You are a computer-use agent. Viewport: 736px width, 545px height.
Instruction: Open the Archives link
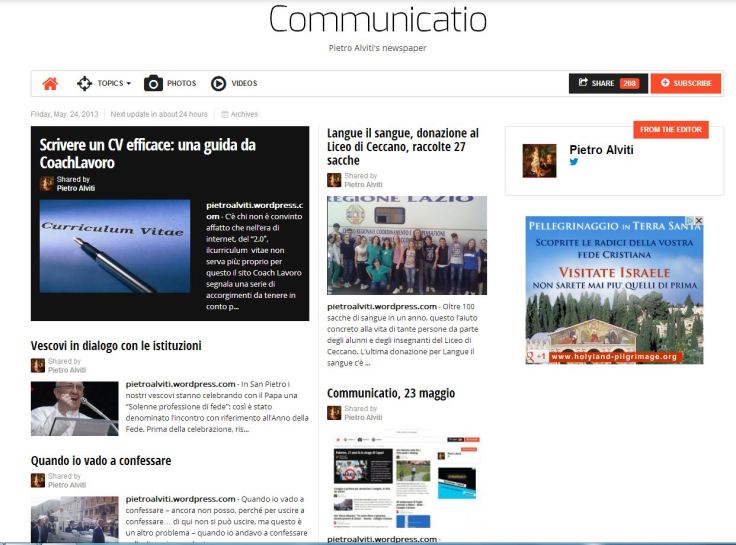[239, 114]
